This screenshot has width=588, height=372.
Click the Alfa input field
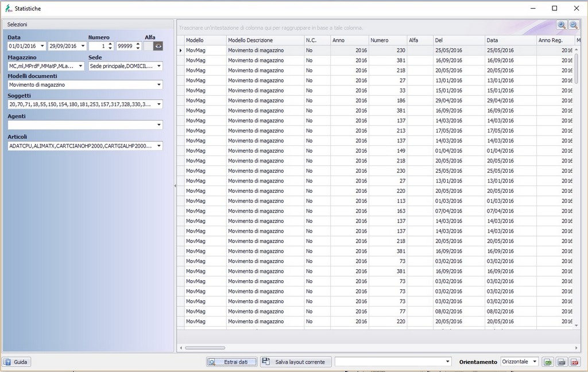[149, 46]
